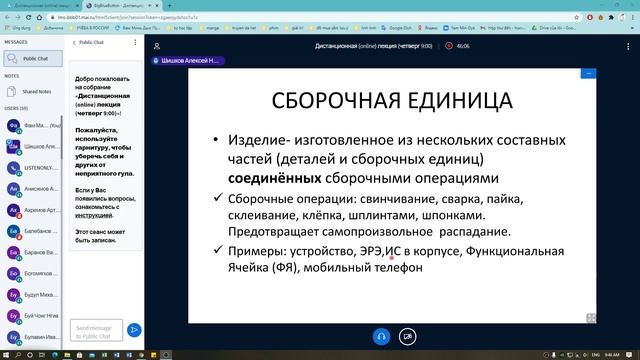Open the extensions puzzle-piece icon

[611, 18]
